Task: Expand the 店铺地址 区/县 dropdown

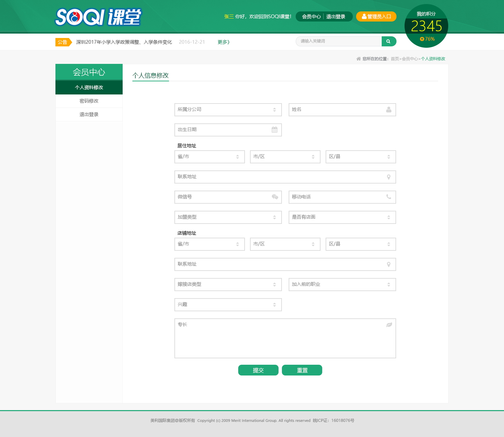Action: 361,244
